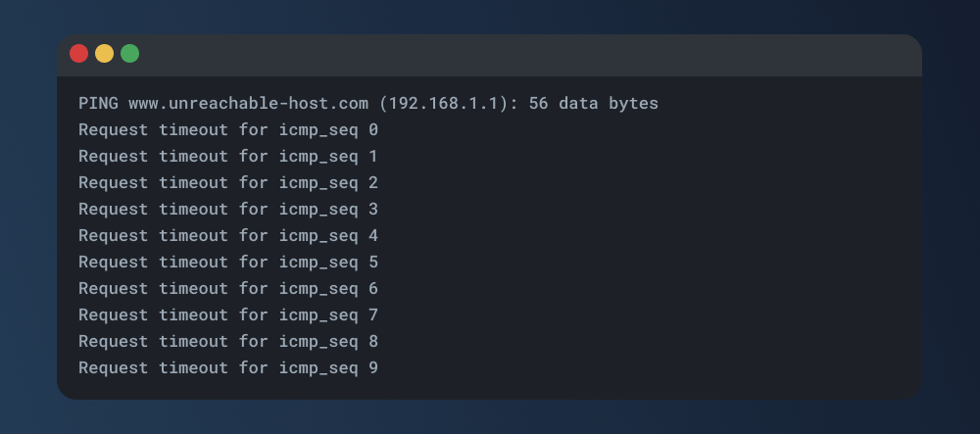980x434 pixels.
Task: Select the timeout line for icmp_seq 1
Action: coord(227,156)
